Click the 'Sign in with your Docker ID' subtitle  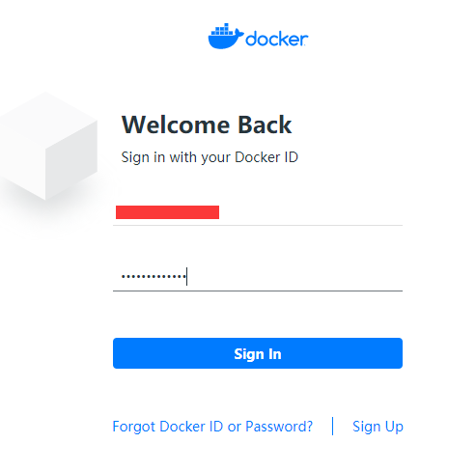click(210, 157)
